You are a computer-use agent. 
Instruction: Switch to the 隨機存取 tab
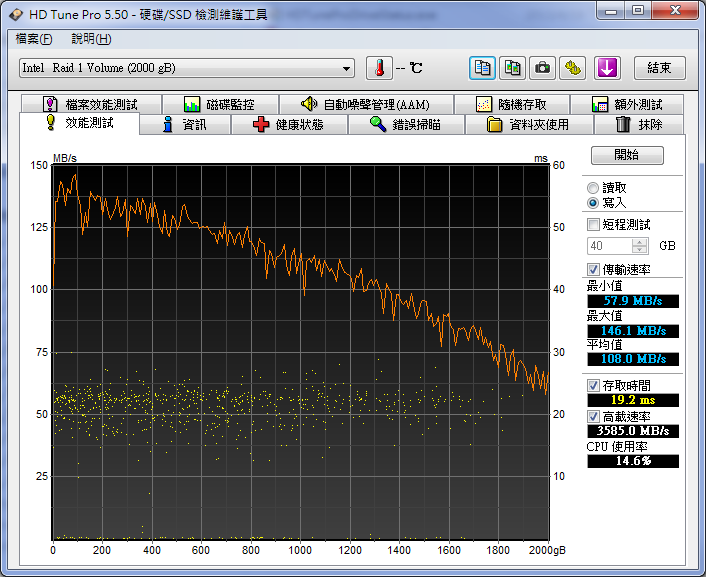click(x=511, y=104)
